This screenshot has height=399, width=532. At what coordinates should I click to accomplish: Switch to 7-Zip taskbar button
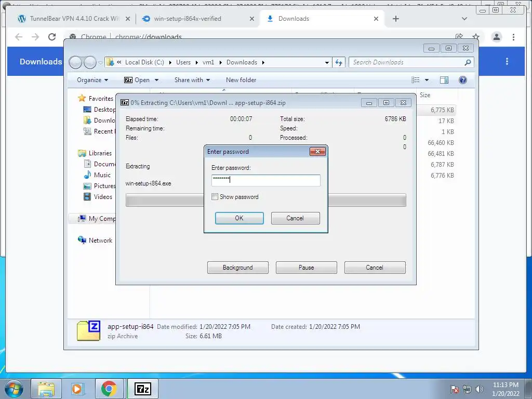tap(143, 389)
